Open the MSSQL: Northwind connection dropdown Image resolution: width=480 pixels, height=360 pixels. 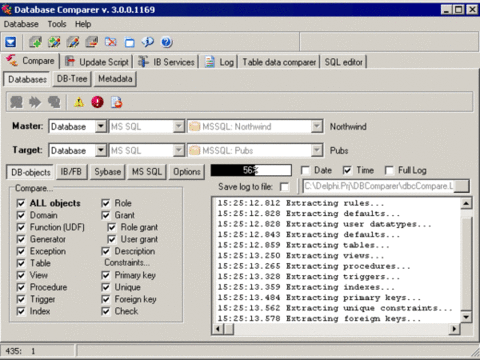(317, 126)
